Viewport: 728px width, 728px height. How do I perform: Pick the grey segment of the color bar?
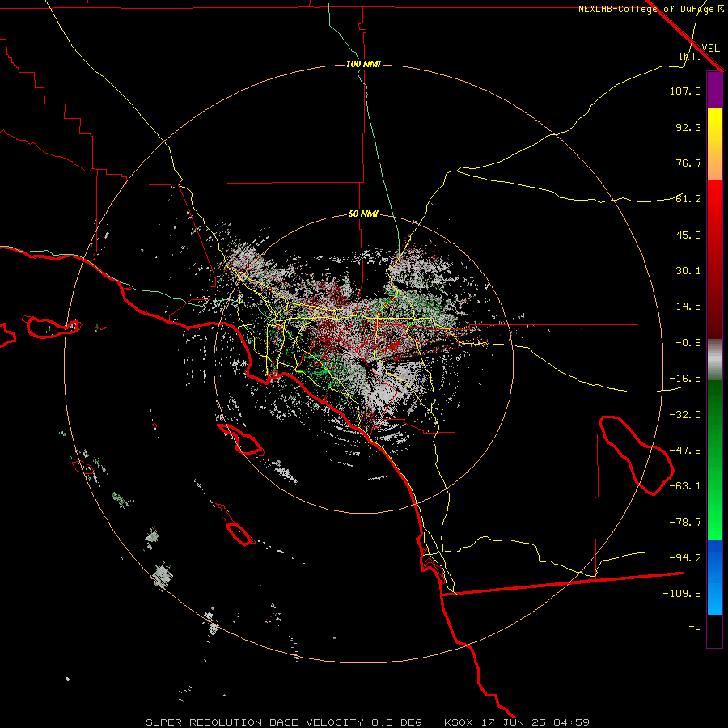point(714,360)
